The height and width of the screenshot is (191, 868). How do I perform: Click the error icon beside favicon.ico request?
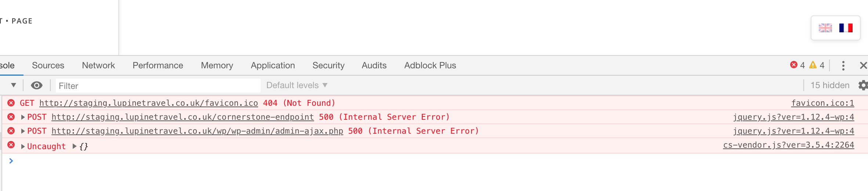[x=11, y=103]
